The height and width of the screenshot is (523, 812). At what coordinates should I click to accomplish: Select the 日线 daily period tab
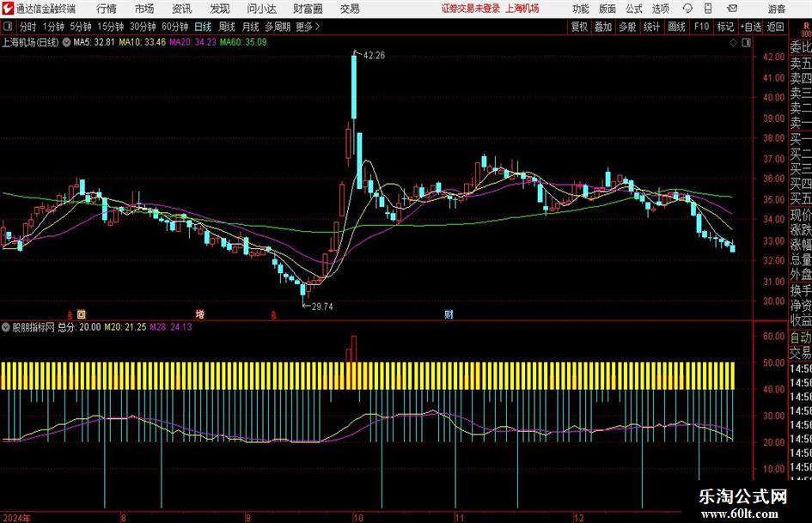pos(203,27)
